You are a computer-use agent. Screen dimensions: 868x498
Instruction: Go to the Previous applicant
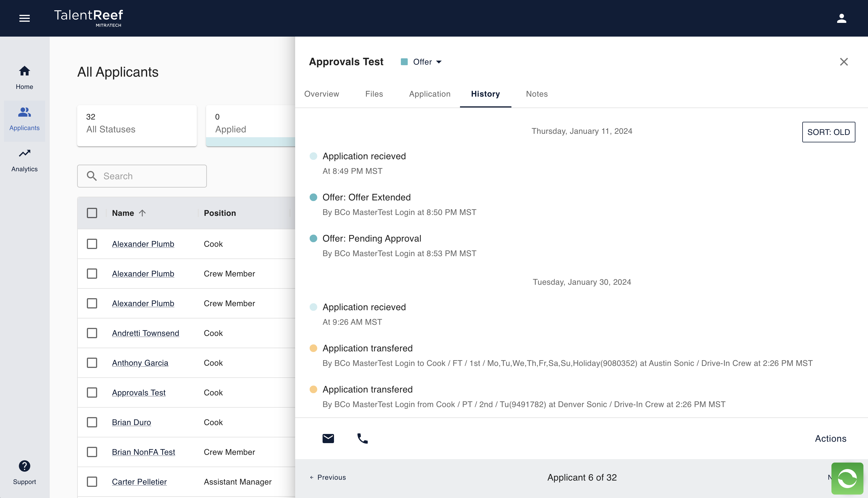[x=328, y=477]
